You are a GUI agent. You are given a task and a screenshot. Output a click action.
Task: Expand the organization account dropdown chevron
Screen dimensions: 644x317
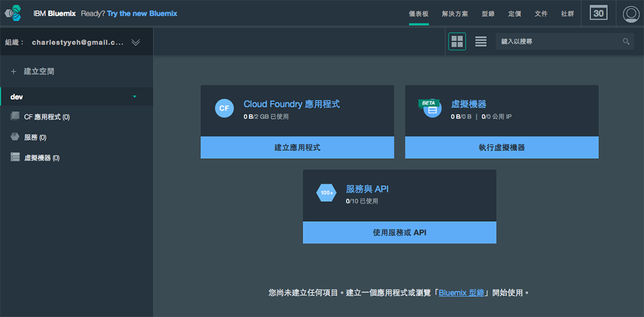[135, 42]
